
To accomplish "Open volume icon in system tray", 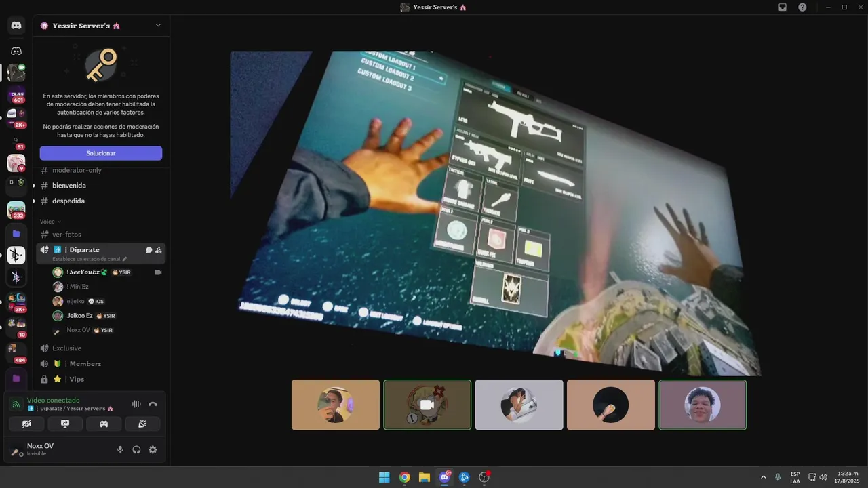I will click(823, 477).
